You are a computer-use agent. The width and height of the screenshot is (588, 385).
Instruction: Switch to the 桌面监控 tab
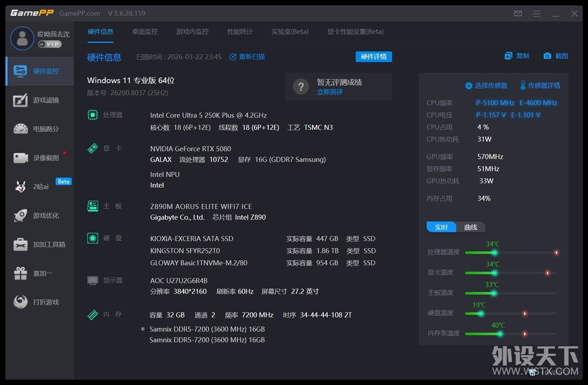pyautogui.click(x=145, y=31)
